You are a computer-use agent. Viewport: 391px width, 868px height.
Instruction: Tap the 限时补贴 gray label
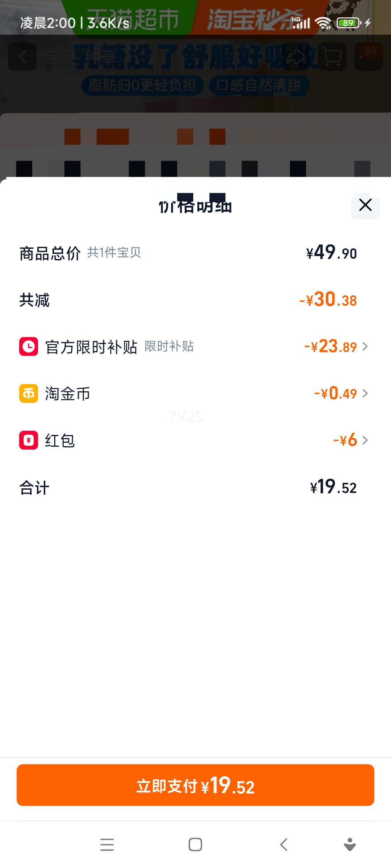[x=169, y=346]
